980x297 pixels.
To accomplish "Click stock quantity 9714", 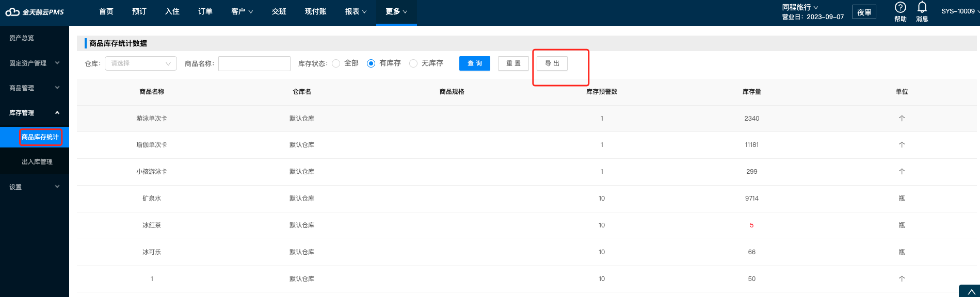I will [752, 199].
